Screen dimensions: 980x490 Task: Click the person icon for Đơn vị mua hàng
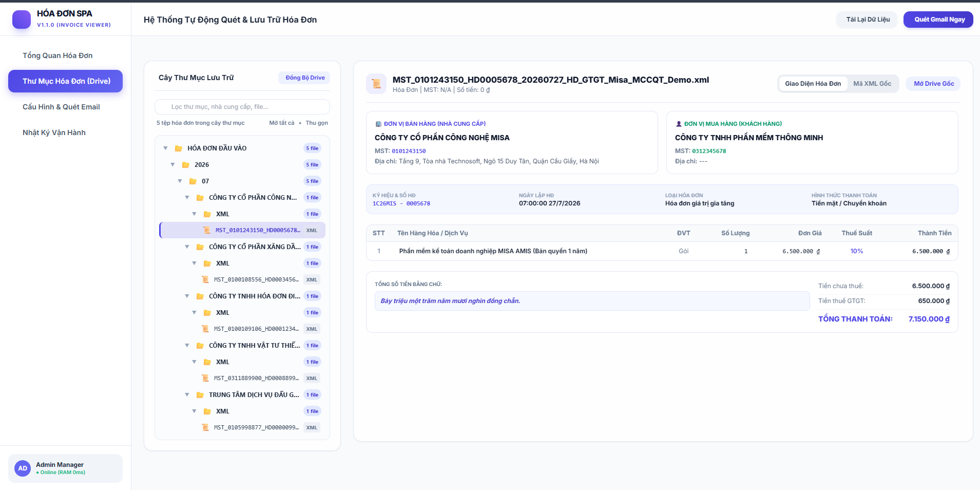point(679,124)
